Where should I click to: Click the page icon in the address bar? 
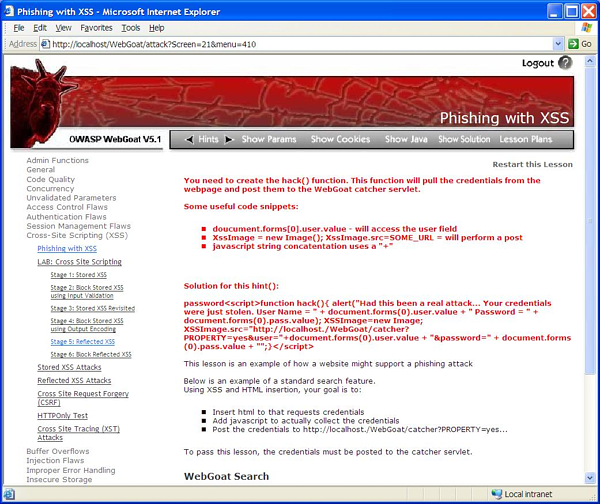coord(45,44)
